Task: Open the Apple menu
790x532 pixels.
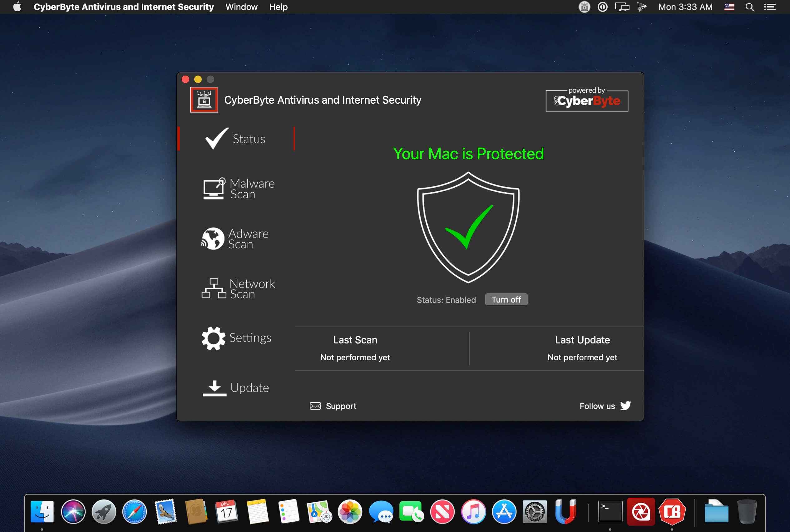Action: 17,7
